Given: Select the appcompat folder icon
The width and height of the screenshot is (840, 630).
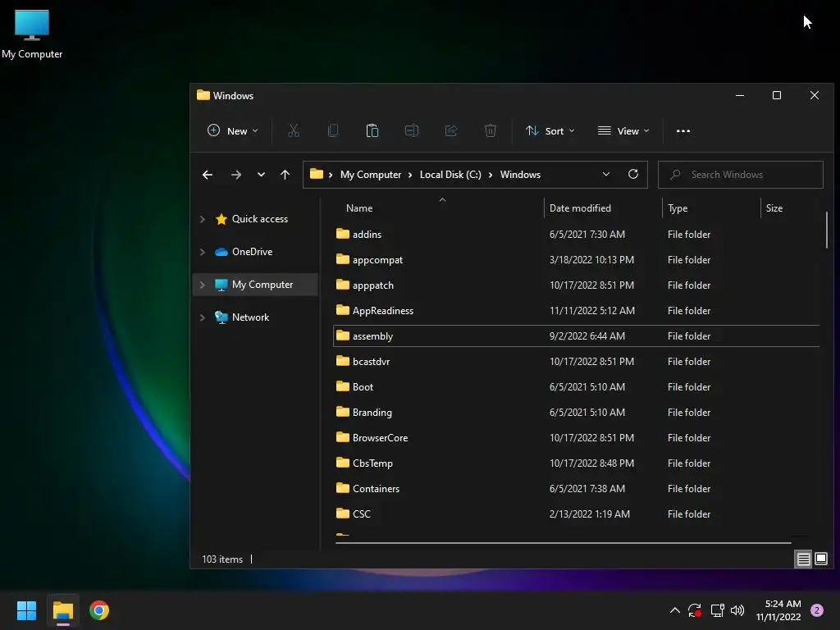Looking at the screenshot, I should click(342, 259).
